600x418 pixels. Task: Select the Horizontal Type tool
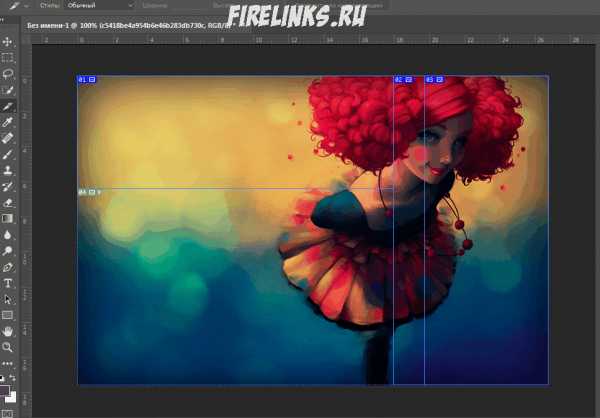[7, 283]
